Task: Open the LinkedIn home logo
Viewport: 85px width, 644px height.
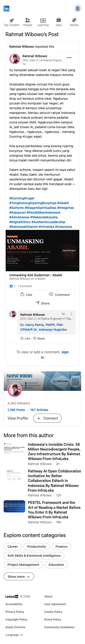Action: pyautogui.click(x=7, y=8)
